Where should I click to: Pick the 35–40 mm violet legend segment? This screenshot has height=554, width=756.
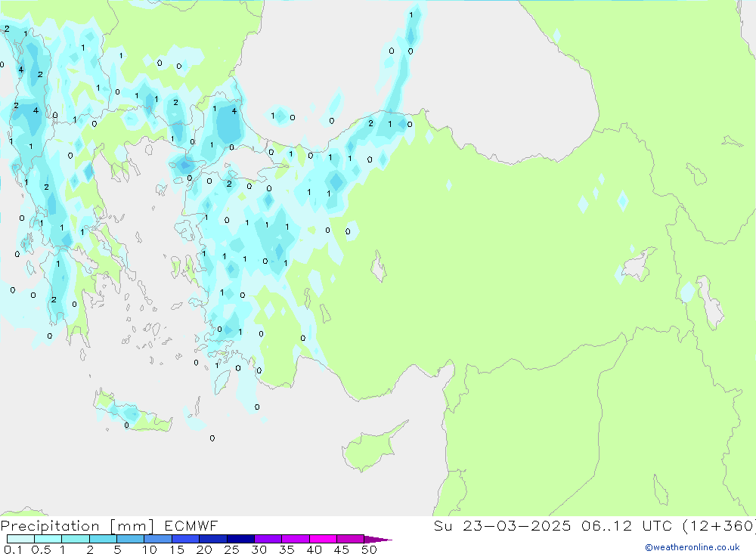click(296, 539)
